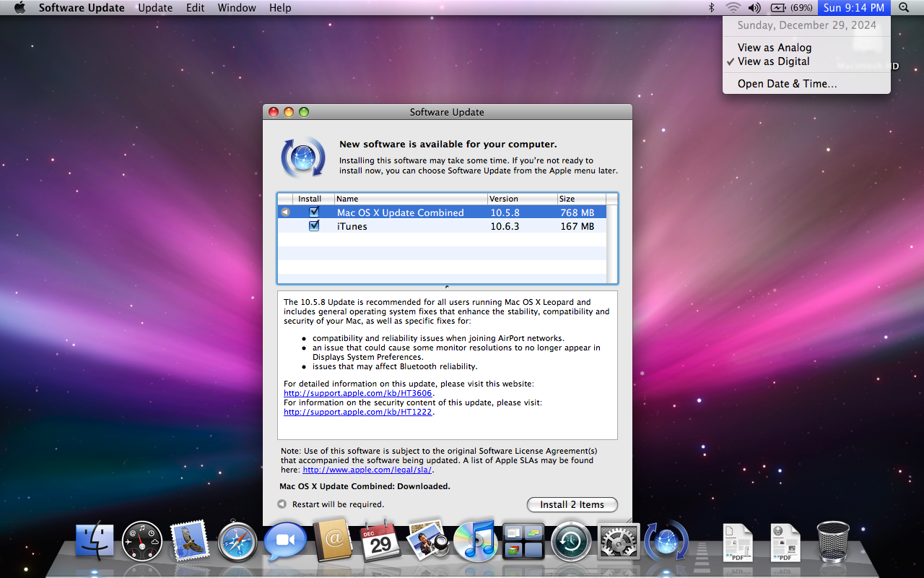The image size is (924, 578).
Task: Uncheck the iTunes install checkbox
Action: pyautogui.click(x=314, y=225)
